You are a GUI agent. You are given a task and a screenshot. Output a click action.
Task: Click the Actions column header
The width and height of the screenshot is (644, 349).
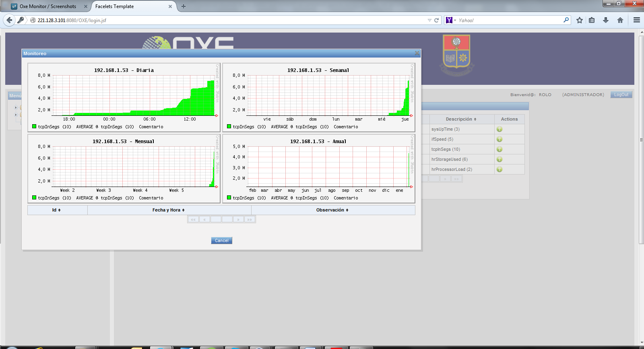pos(510,119)
